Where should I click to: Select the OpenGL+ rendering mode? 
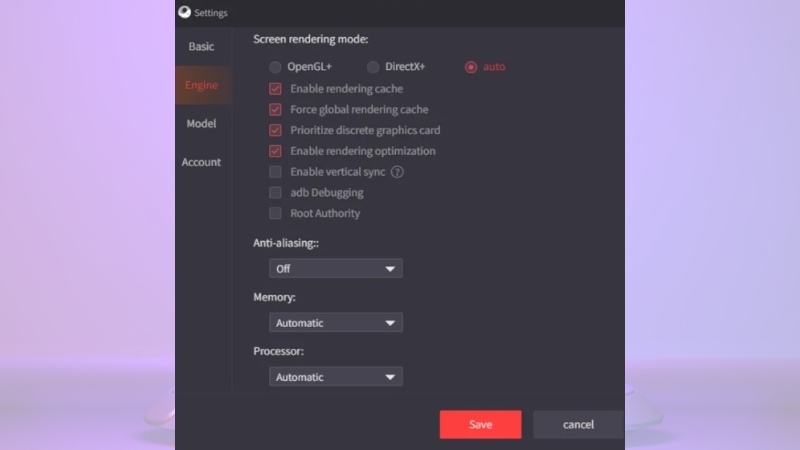[275, 67]
